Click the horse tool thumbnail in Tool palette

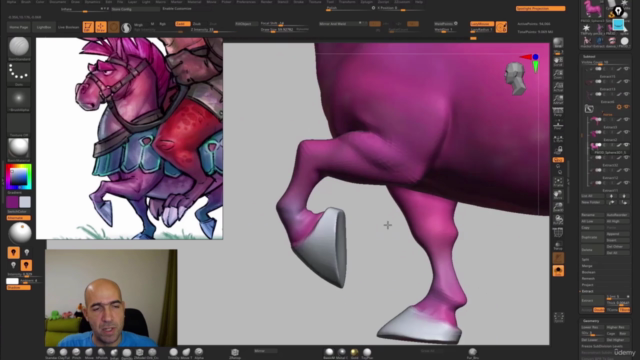tap(592, 9)
